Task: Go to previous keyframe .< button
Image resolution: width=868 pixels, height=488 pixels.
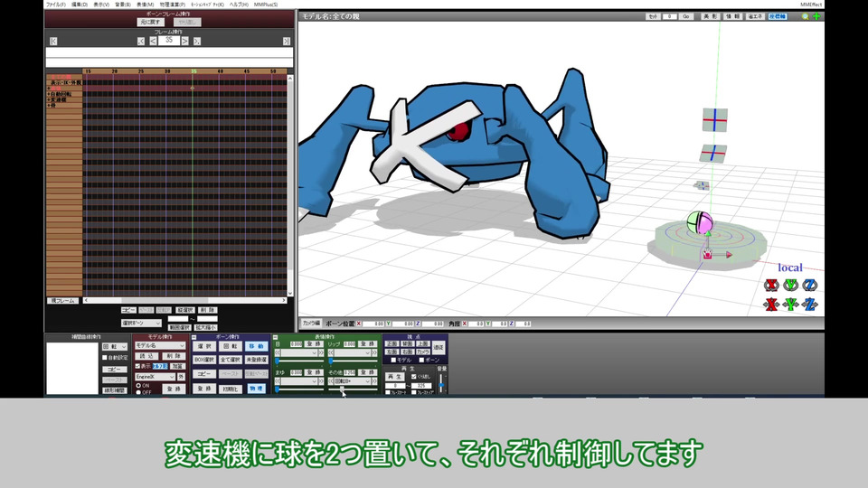Action: tap(141, 41)
